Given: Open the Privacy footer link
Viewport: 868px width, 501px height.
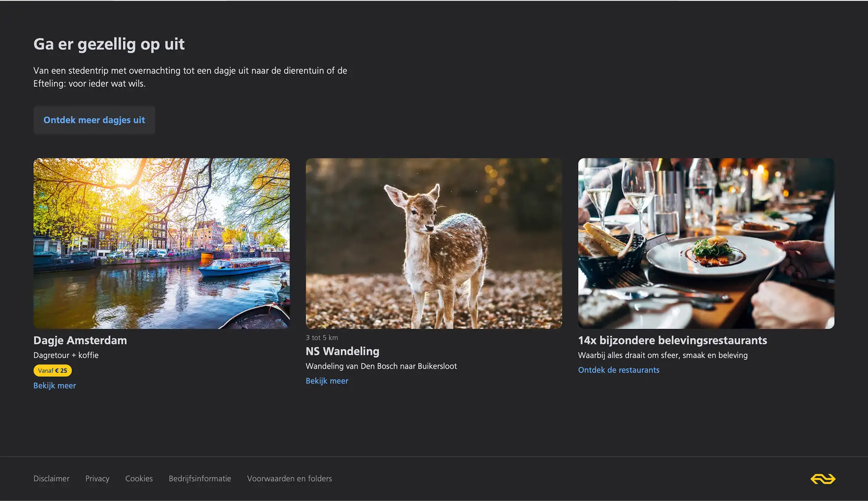Looking at the screenshot, I should [x=97, y=478].
